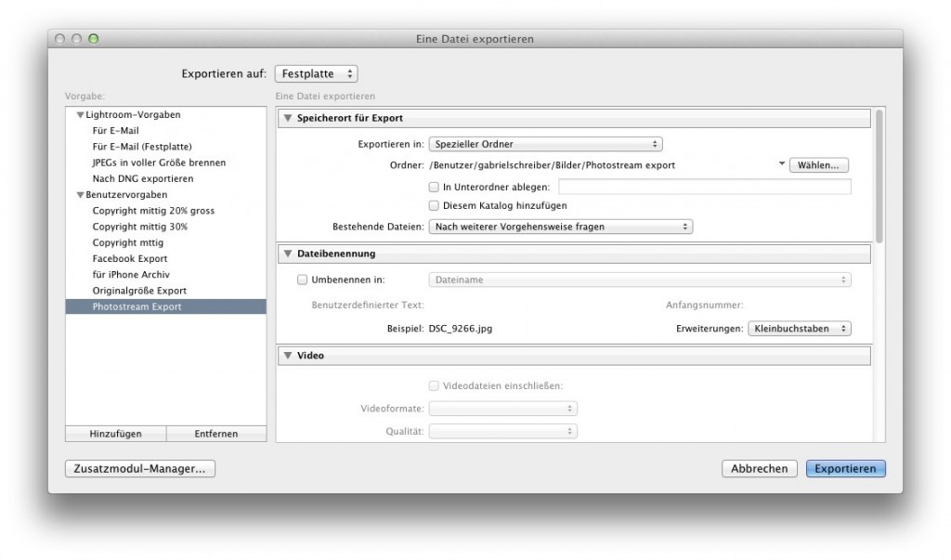Enable 'Diesem Katalog hinzufügen' checkbox
Screen dimensions: 951x560
tap(434, 205)
